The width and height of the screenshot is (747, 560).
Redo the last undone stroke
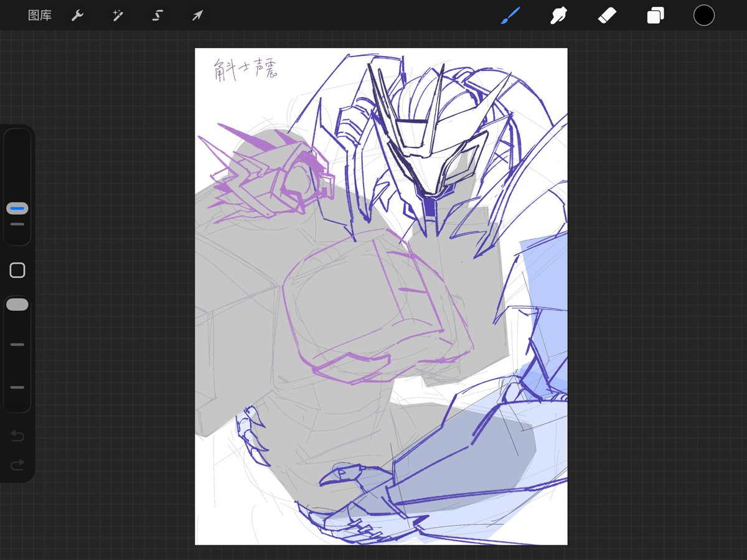17,464
